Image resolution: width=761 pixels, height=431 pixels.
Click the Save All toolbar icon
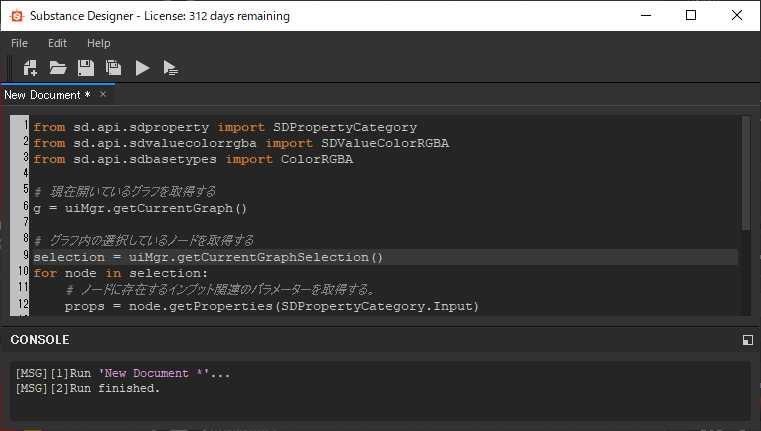tap(114, 68)
